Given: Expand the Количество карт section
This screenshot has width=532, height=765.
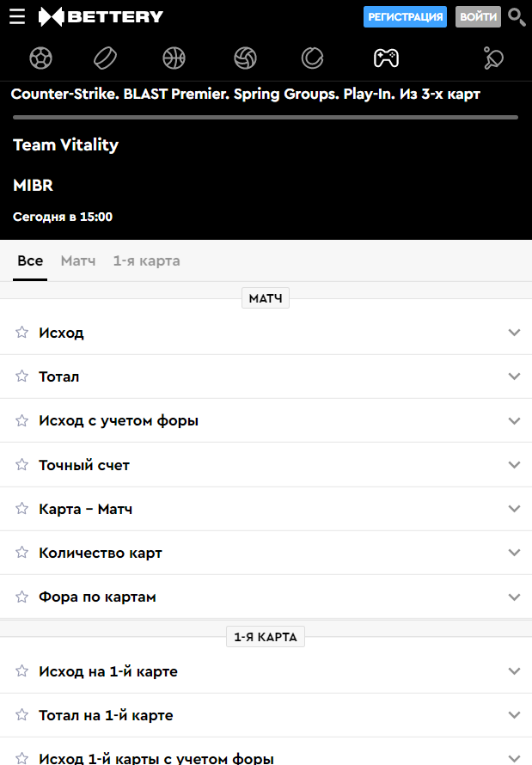Looking at the screenshot, I should tap(514, 553).
